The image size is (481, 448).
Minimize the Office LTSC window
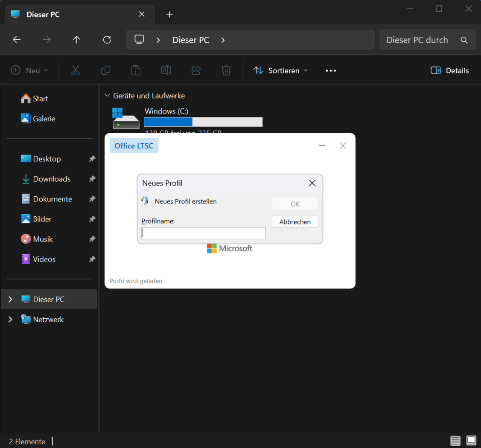(x=322, y=145)
